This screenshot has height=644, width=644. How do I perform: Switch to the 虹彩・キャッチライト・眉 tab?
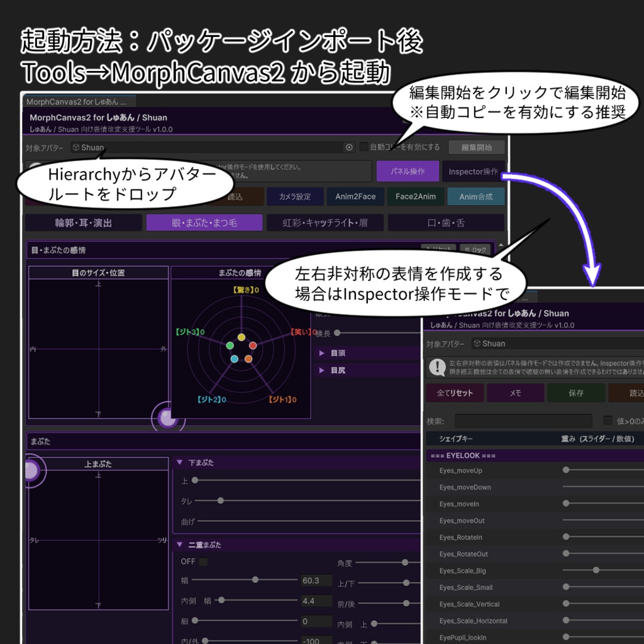[325, 223]
